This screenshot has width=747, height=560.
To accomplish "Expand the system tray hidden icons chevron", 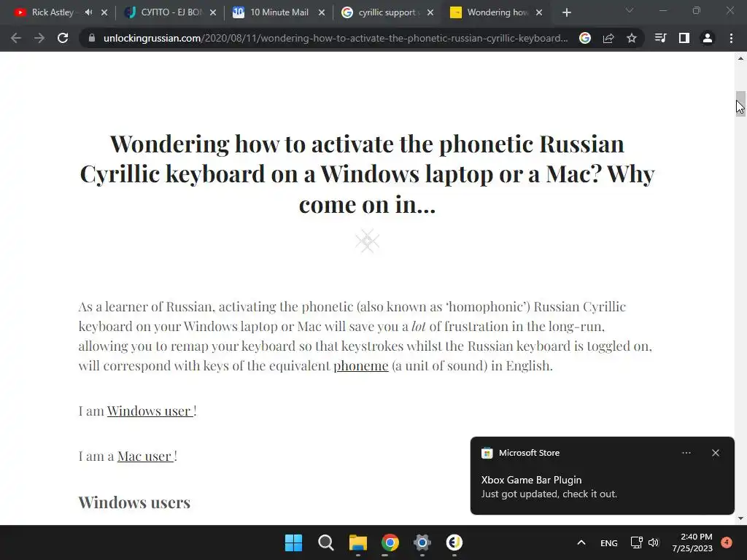I will pos(581,542).
